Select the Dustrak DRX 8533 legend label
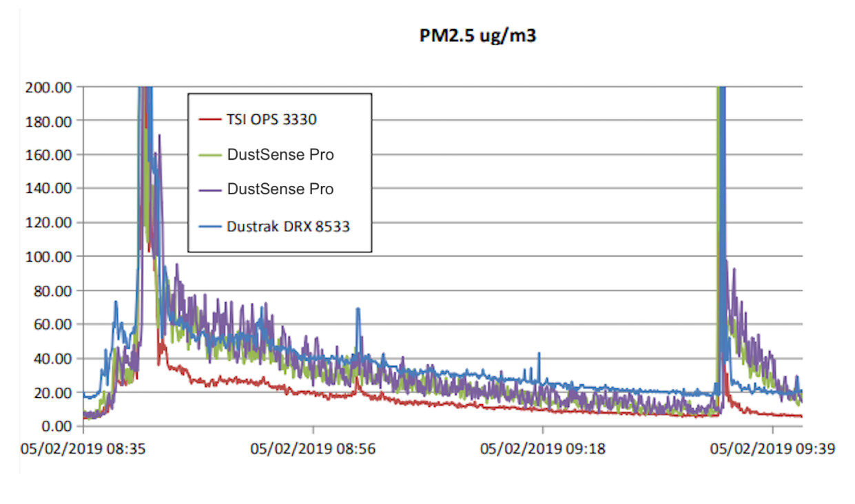 pos(288,225)
